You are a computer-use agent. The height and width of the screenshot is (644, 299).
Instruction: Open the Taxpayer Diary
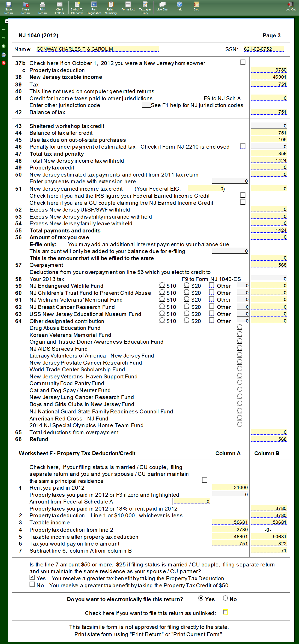click(145, 8)
